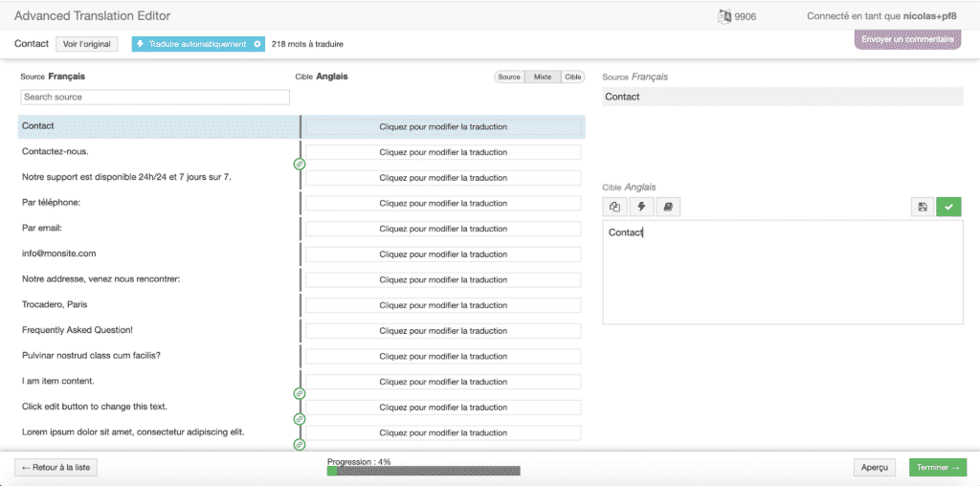Click the gear icon in Traduire automatiquement

point(256,44)
